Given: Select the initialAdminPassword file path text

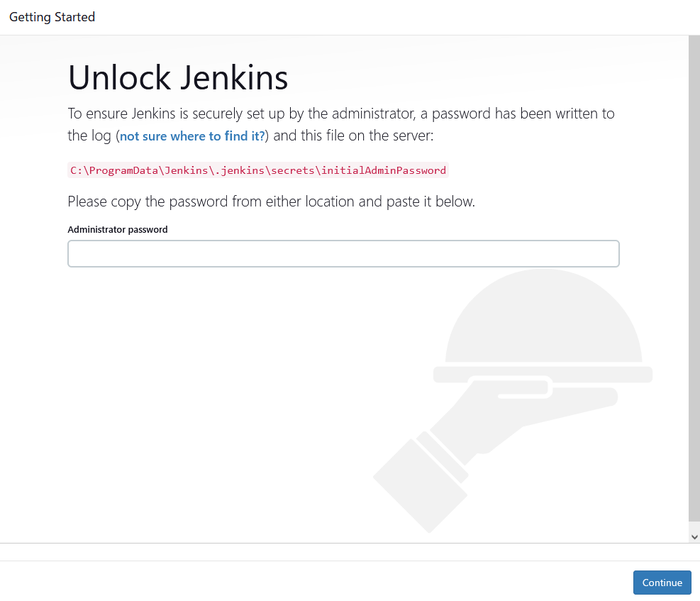Looking at the screenshot, I should coord(257,170).
